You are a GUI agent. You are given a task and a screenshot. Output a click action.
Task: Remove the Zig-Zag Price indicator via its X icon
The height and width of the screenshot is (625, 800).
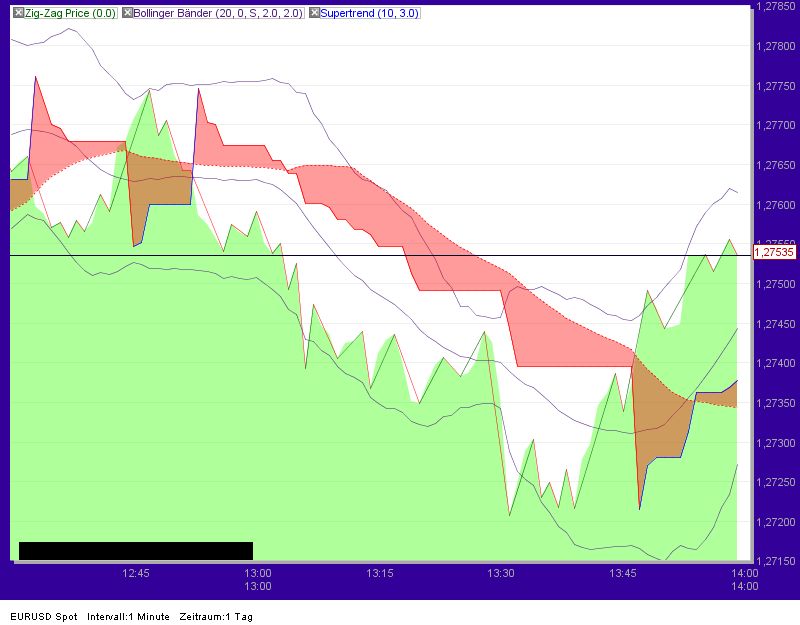pyautogui.click(x=17, y=14)
